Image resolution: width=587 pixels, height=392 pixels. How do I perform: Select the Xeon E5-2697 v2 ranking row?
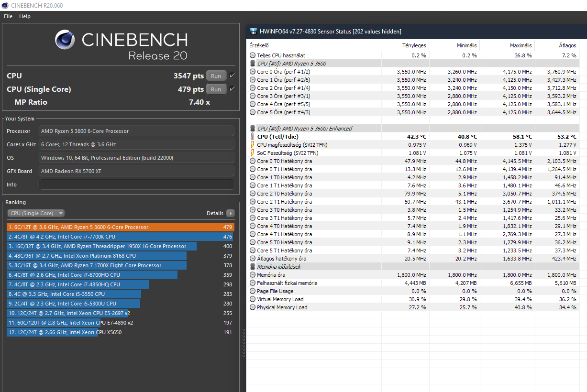click(121, 313)
